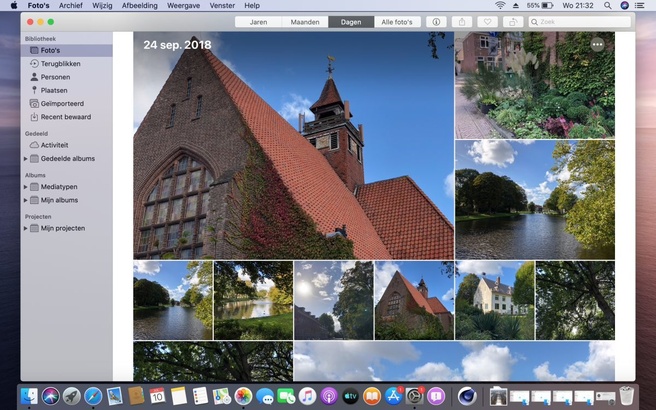Open Notification Center in menu bar
This screenshot has width=656, height=410.
pyautogui.click(x=639, y=5)
